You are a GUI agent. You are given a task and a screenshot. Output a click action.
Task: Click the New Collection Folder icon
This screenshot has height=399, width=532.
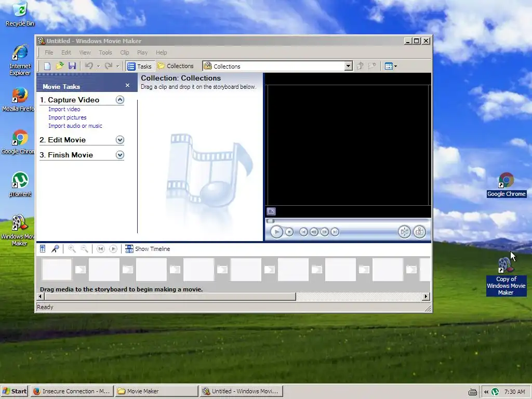372,66
